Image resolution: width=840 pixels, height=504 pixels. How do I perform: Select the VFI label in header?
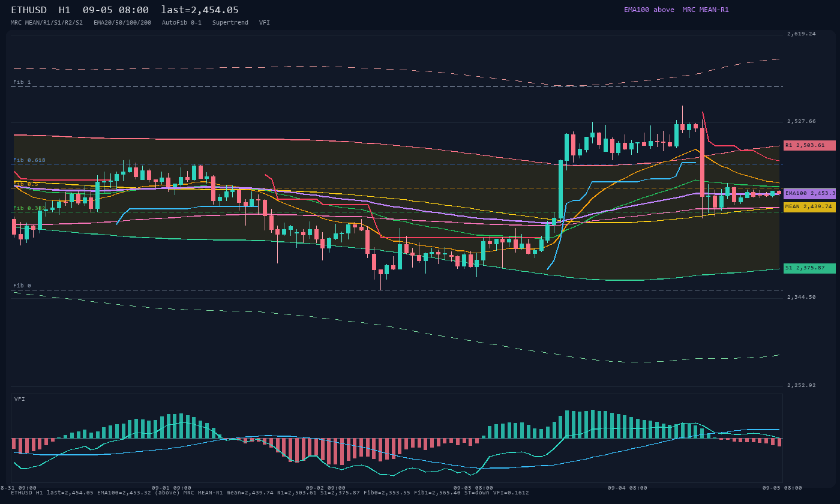click(265, 22)
